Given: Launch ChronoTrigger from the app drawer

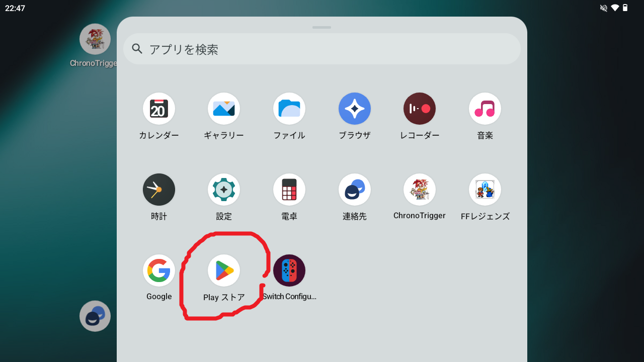Looking at the screenshot, I should (x=420, y=190).
